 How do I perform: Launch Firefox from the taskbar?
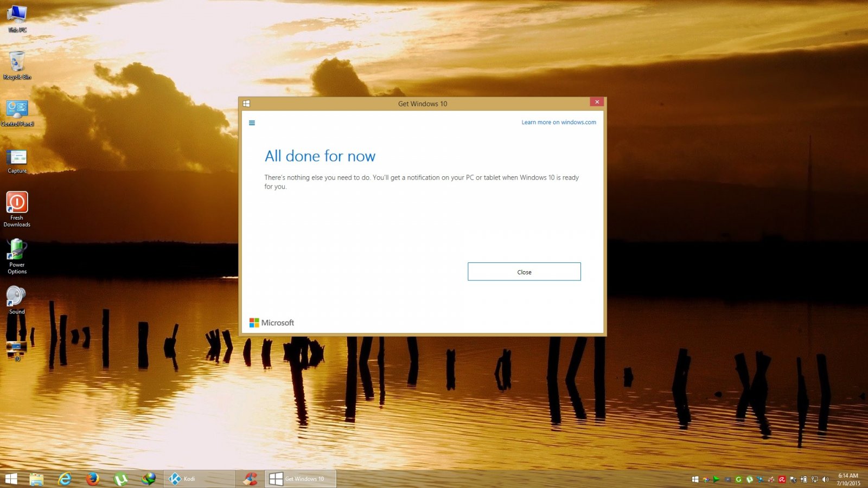pos(93,479)
